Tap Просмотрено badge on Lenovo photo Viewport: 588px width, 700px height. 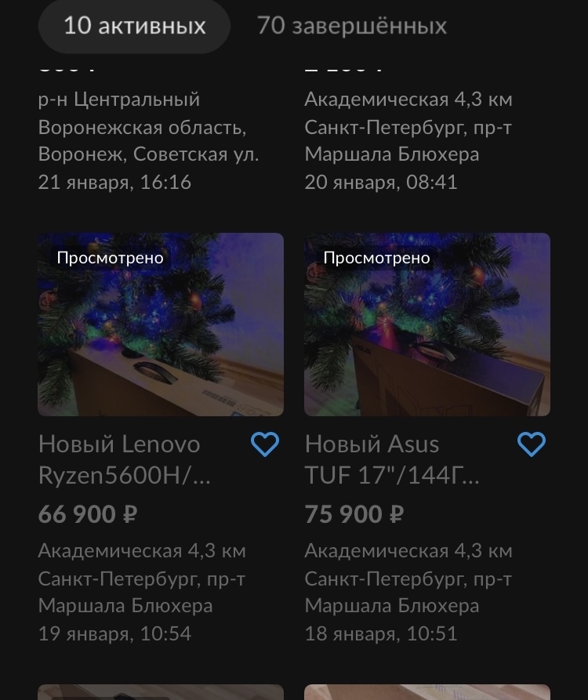[111, 258]
